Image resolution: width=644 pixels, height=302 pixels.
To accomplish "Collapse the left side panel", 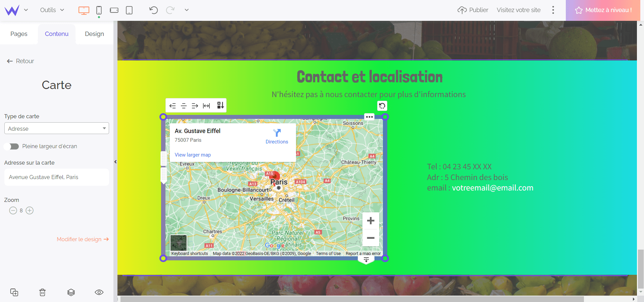I will point(115,162).
